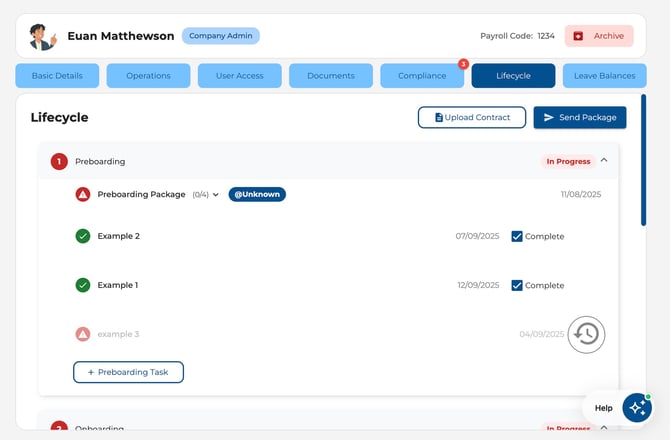Open the Basic Details tab
Viewport: 670px width, 440px height.
click(x=57, y=76)
